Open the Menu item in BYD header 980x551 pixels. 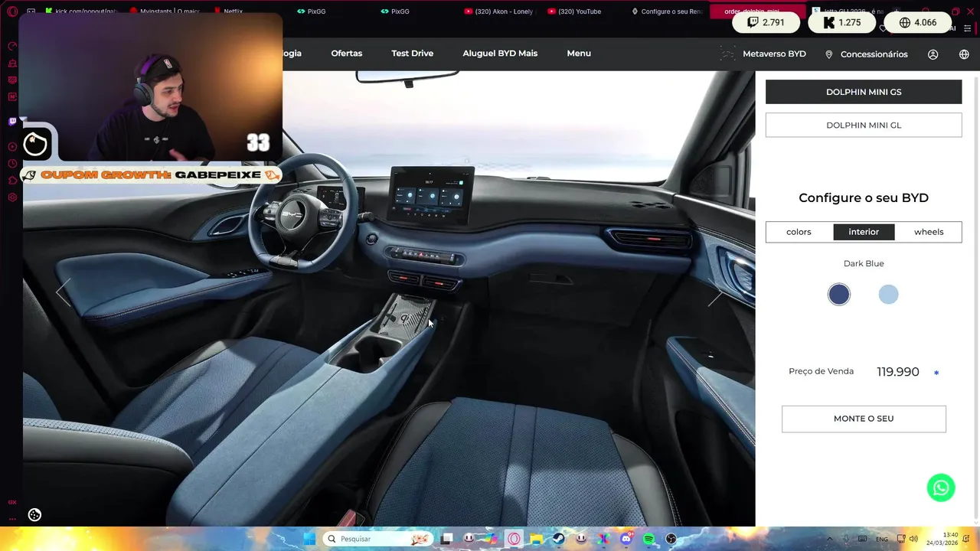tap(579, 54)
